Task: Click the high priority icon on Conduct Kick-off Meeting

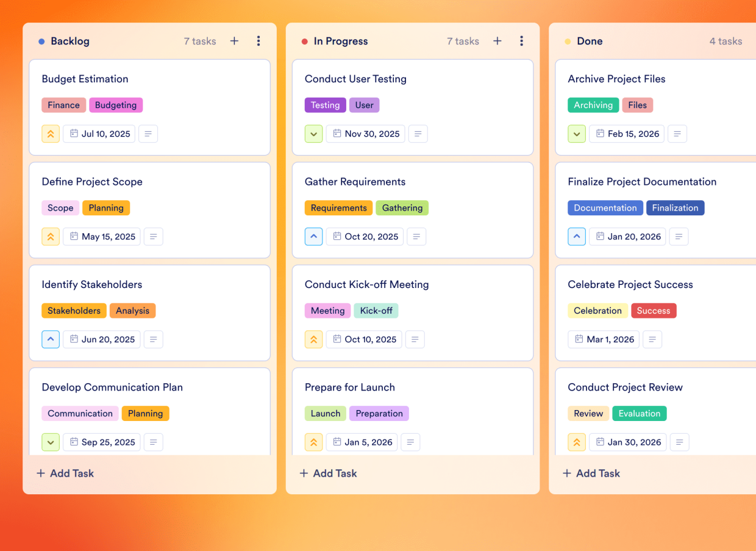Action: pyautogui.click(x=313, y=339)
